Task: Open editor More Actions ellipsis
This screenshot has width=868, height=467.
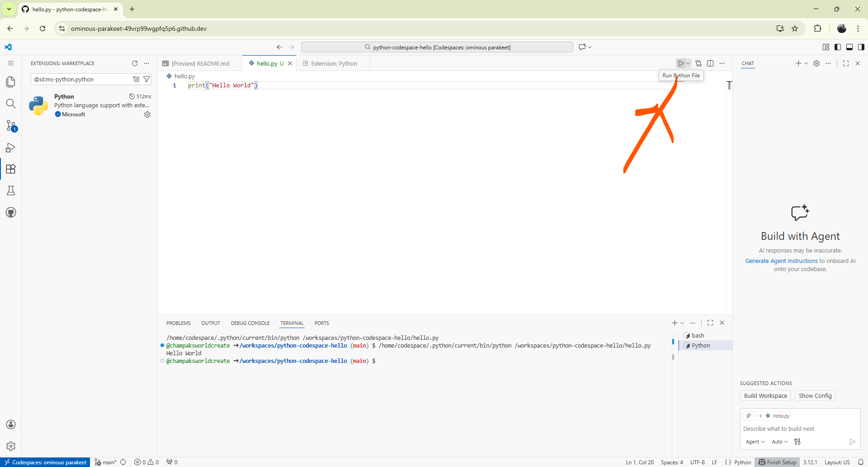Action: point(722,63)
